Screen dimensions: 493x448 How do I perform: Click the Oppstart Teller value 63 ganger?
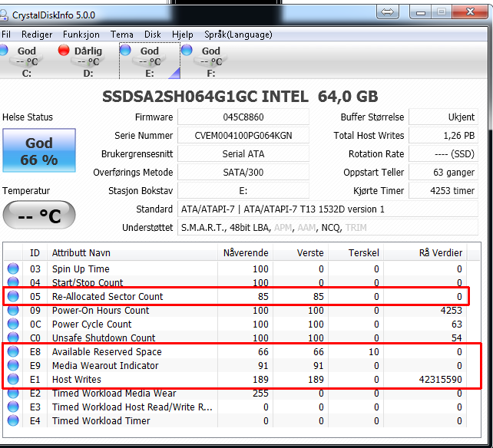[x=443, y=172]
